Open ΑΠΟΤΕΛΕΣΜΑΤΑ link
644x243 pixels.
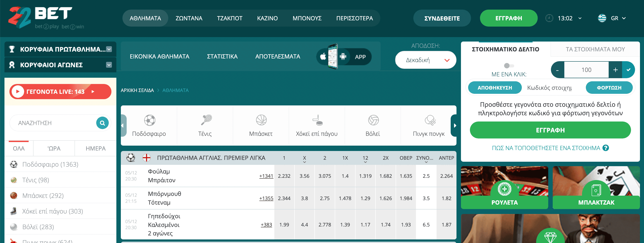click(x=277, y=57)
